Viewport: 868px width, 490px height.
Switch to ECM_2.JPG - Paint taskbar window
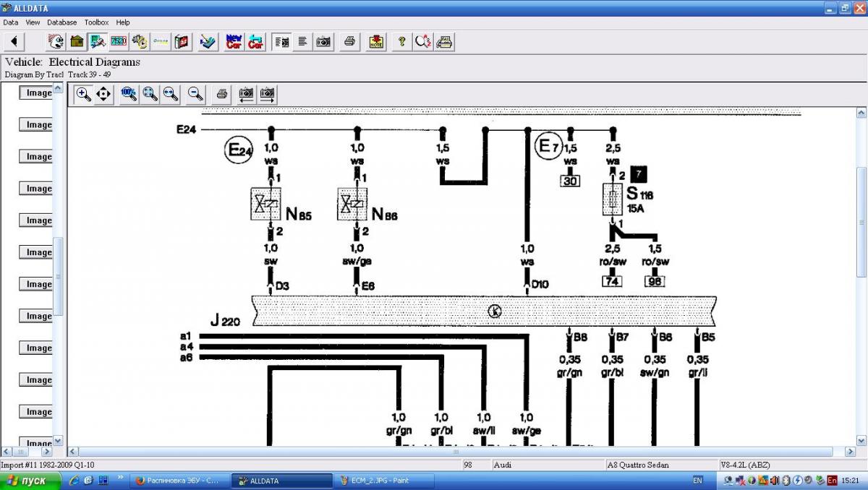point(384,481)
